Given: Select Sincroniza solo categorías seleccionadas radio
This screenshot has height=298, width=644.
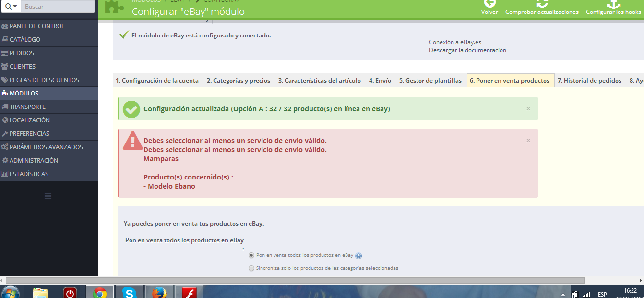Looking at the screenshot, I should pyautogui.click(x=251, y=268).
